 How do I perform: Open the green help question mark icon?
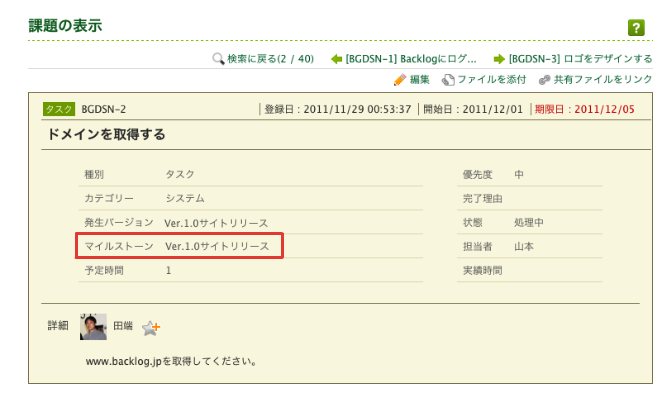click(636, 28)
